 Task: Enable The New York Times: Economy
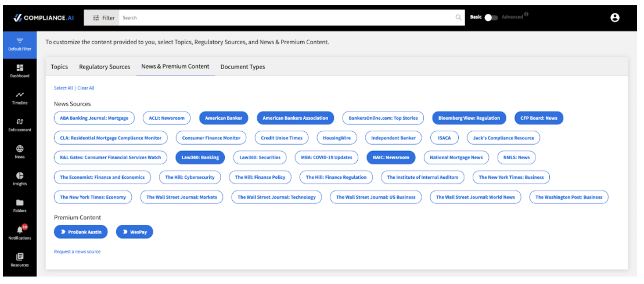[93, 197]
